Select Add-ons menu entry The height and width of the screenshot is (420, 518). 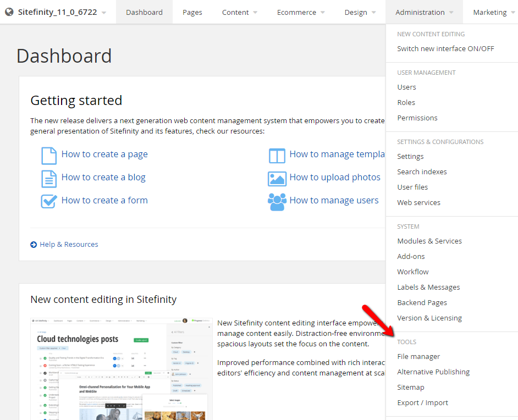[411, 256]
